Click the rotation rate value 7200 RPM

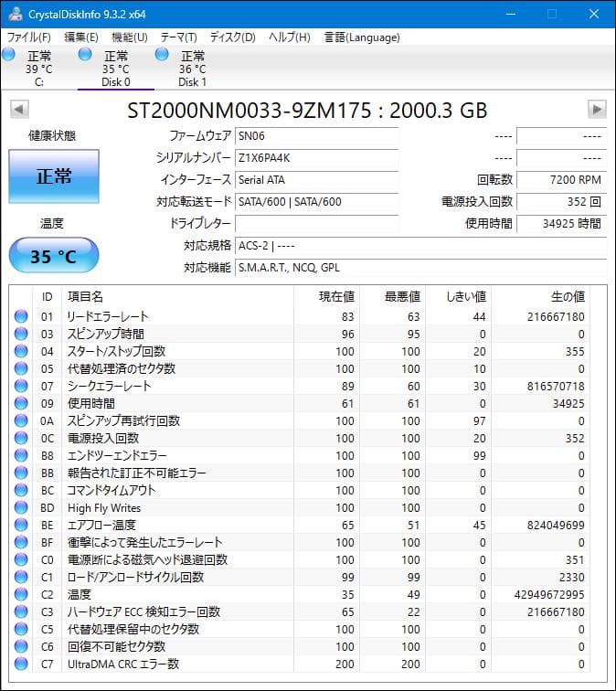562,180
